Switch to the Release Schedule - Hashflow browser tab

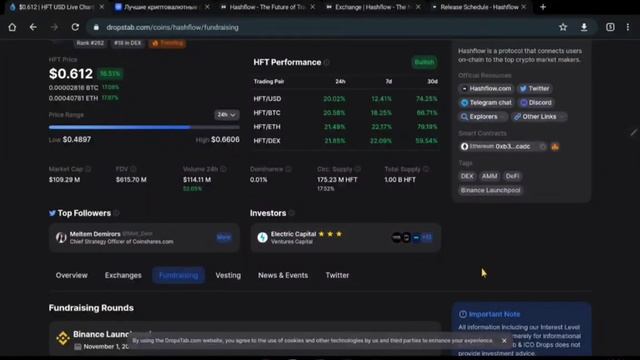pyautogui.click(x=479, y=7)
